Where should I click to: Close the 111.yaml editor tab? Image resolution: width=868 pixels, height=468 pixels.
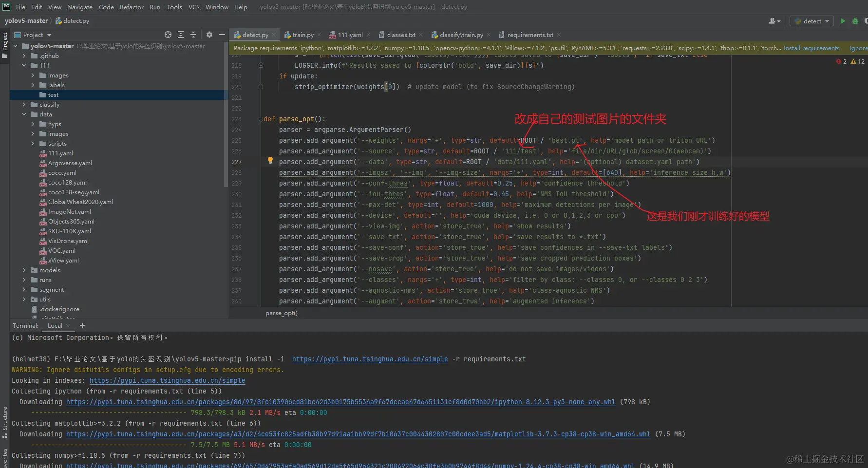pos(368,35)
